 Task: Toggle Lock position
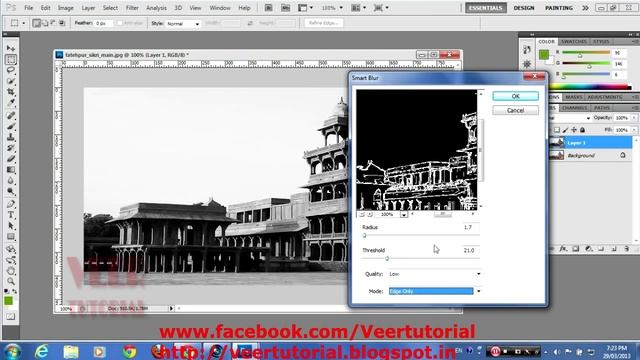coord(574,130)
